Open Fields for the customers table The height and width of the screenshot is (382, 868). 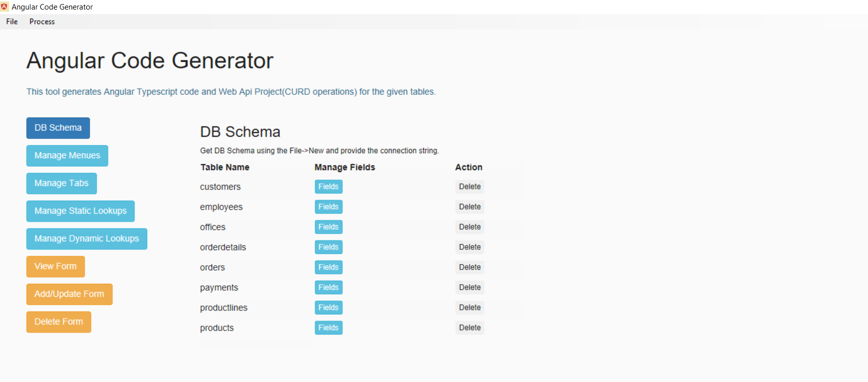point(328,187)
